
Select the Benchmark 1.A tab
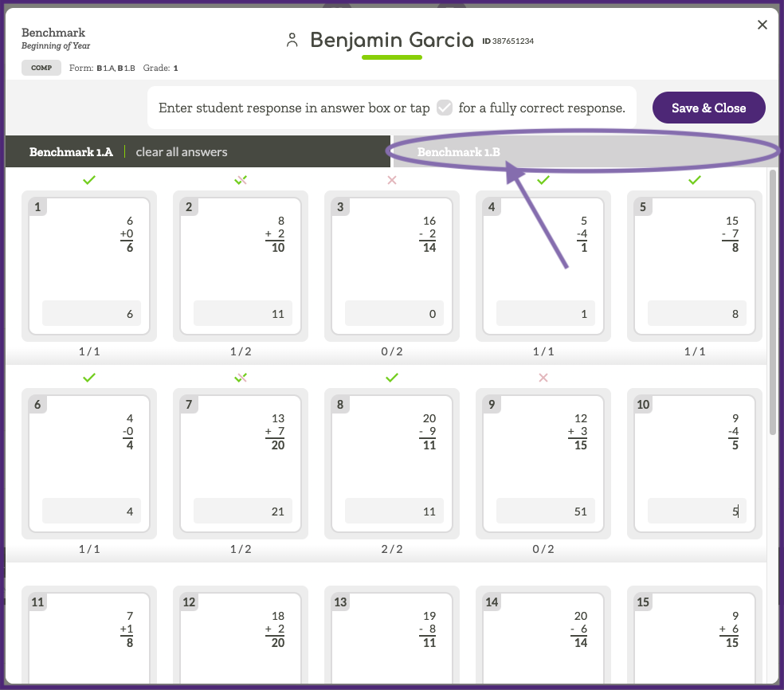71,151
